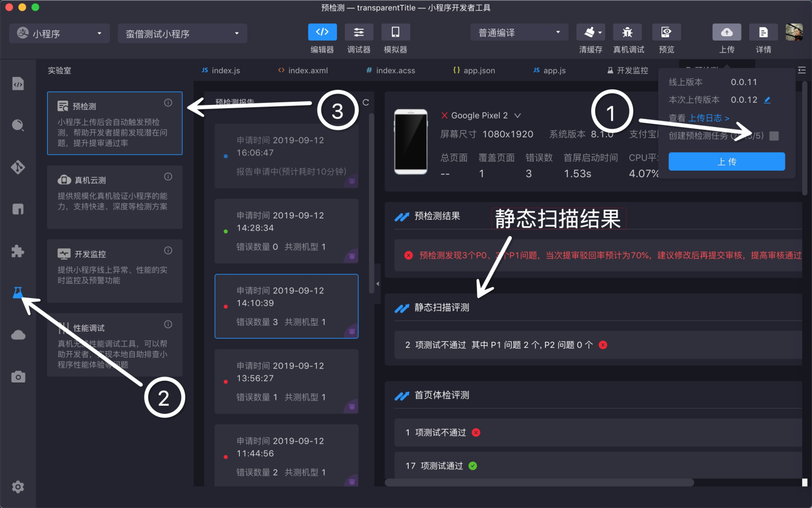Open 详情 details document icon

pyautogui.click(x=763, y=32)
